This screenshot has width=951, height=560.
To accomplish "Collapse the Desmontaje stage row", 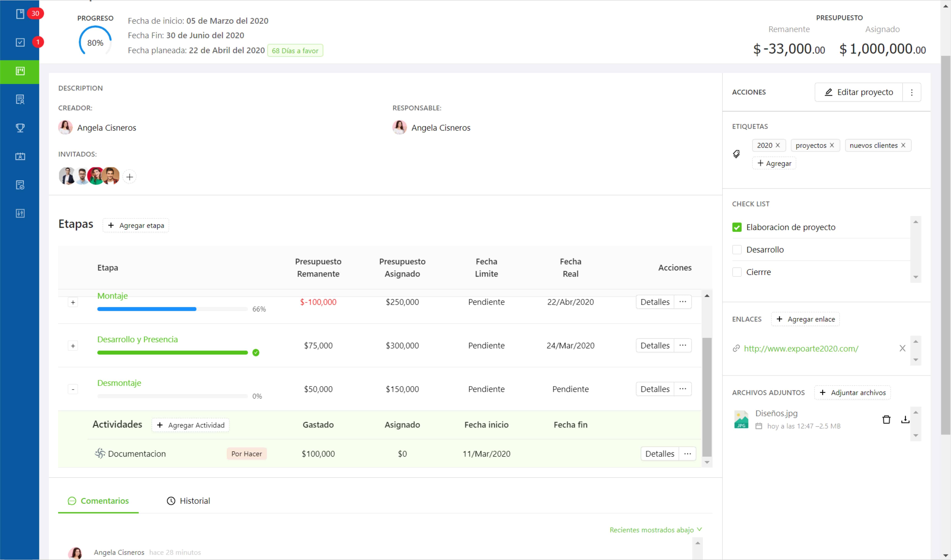I will 73,389.
